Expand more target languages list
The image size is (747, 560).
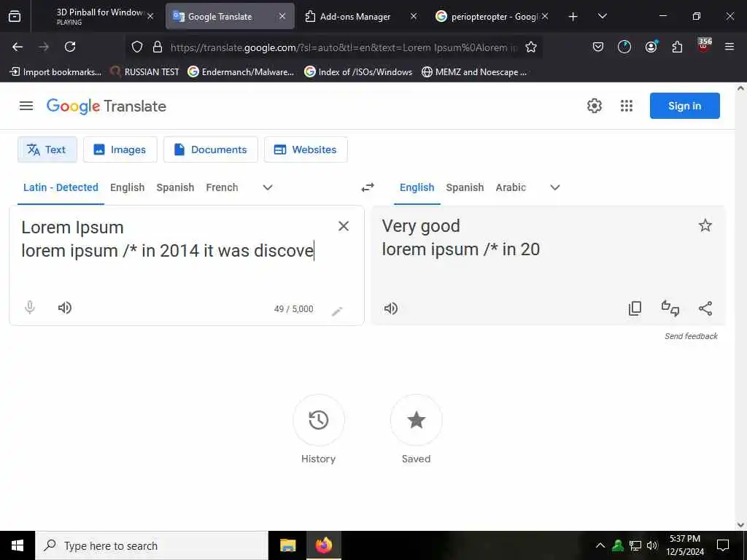pos(555,187)
